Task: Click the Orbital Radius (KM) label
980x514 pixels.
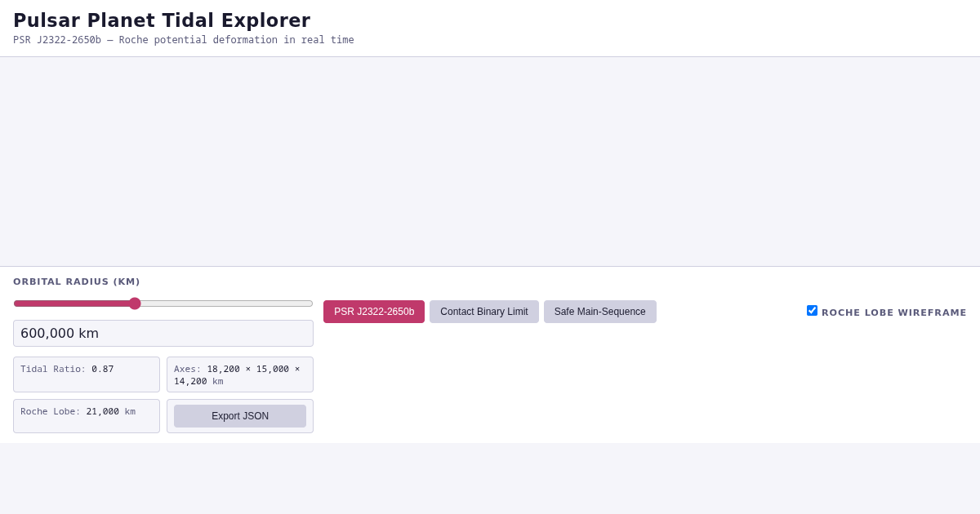Action: click(77, 282)
